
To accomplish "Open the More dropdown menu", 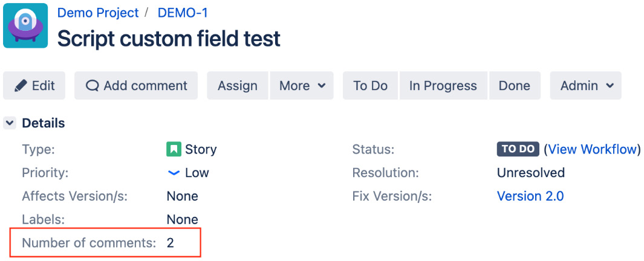I will tap(302, 86).
